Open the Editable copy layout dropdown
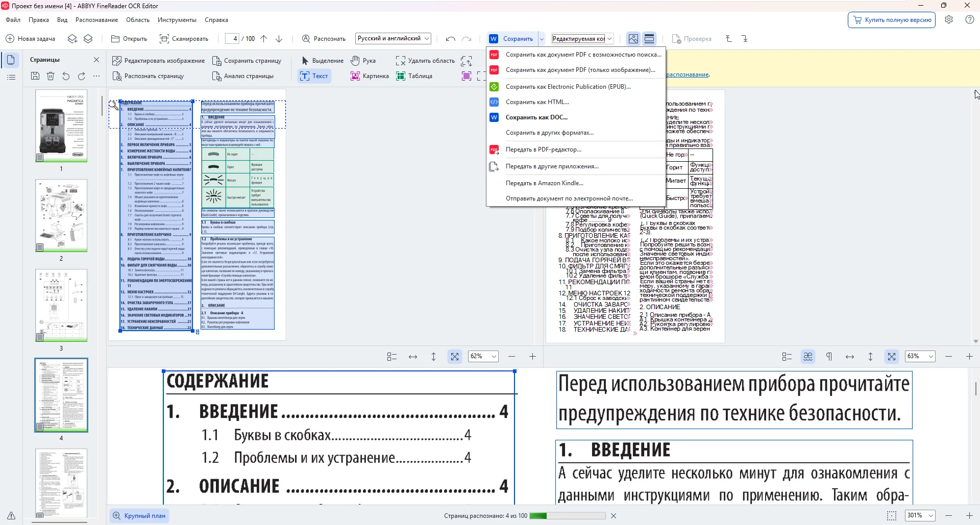 582,39
